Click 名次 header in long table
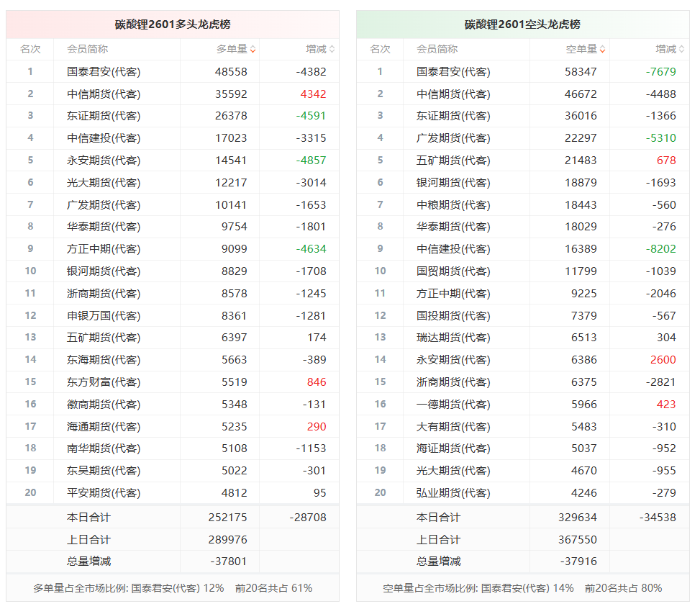700x609 pixels. pos(30,49)
